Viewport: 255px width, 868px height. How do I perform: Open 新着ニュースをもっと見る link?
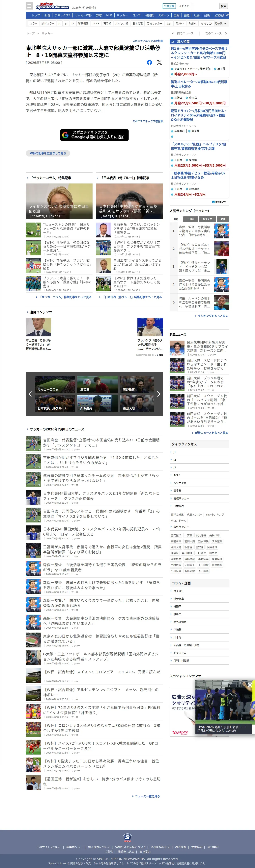pos(211,433)
